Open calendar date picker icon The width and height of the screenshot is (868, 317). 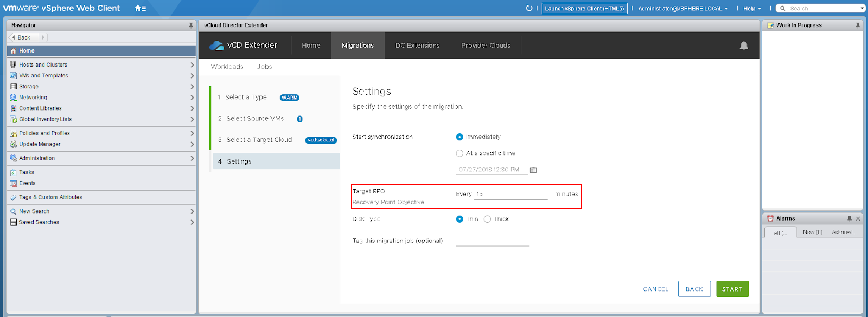(x=533, y=170)
